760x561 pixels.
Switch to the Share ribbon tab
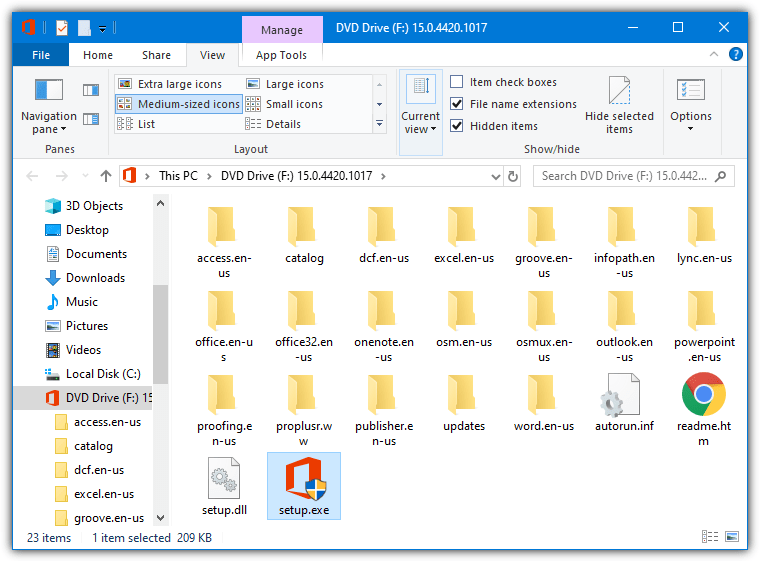[x=157, y=55]
